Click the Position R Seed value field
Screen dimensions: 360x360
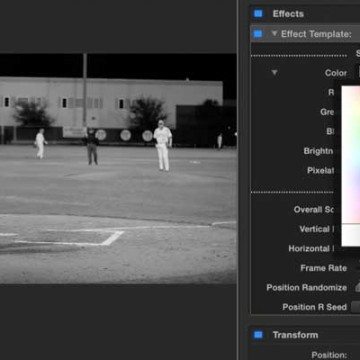pos(355,307)
